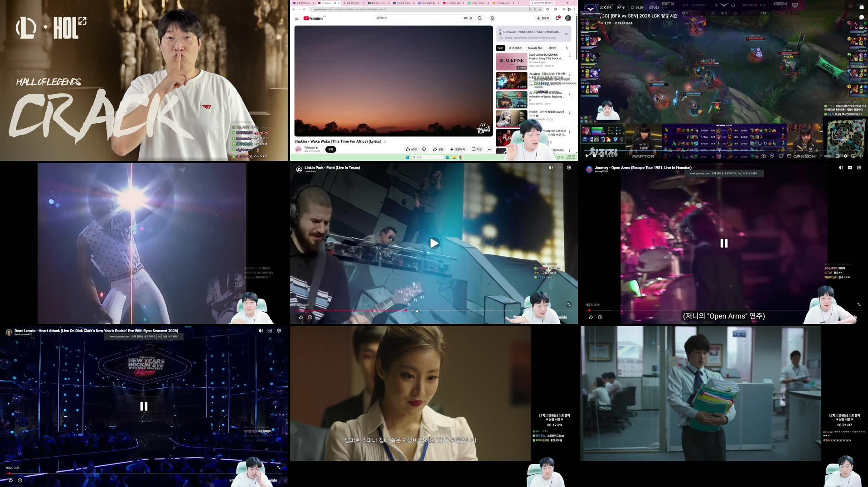
Task: Open the Linkin Park Faint title link
Action: (x=332, y=168)
